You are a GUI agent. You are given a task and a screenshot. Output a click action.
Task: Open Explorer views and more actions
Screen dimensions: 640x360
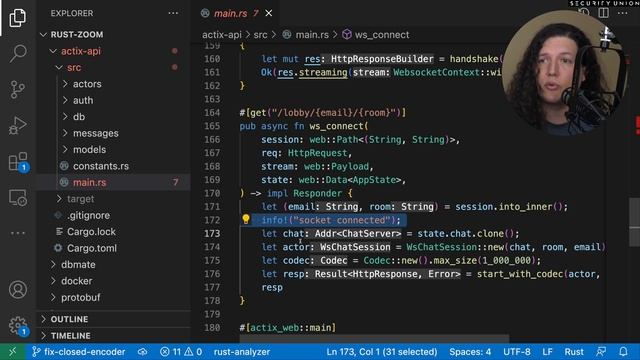click(173, 13)
